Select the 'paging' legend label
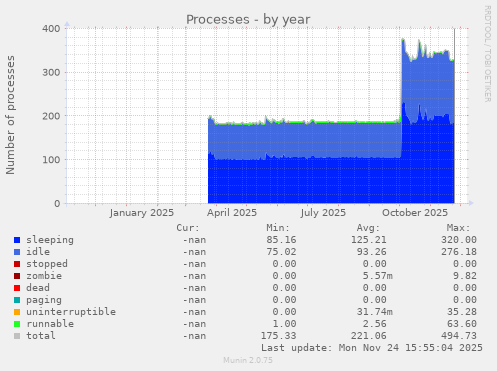This screenshot has height=371, width=497. click(44, 300)
